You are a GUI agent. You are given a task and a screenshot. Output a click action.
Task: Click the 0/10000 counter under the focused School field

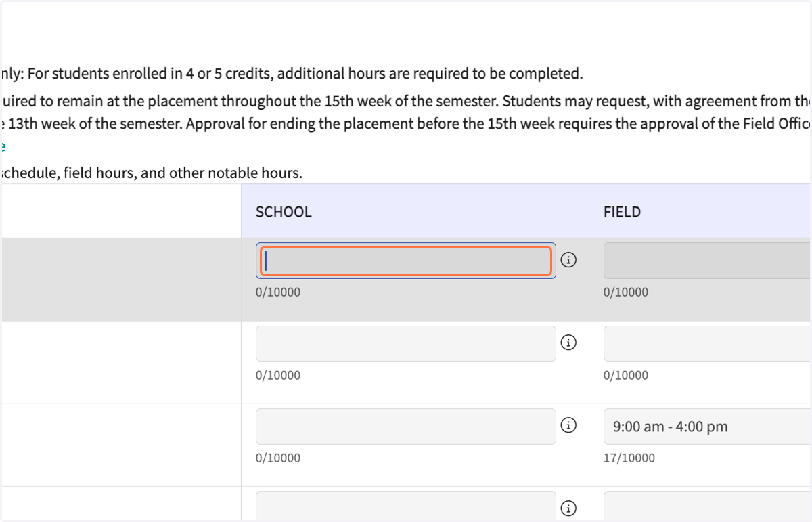278,292
